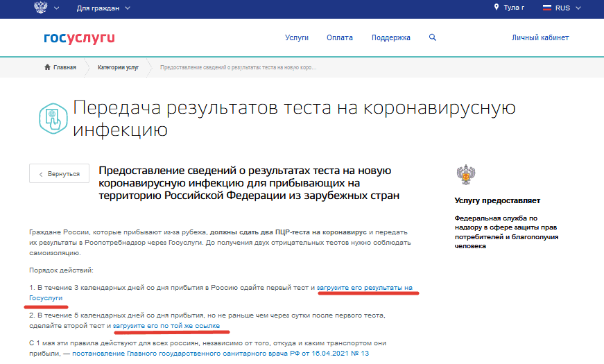The height and width of the screenshot is (364, 604).
Task: Click the Gosuslugi logo
Action: [x=79, y=37]
